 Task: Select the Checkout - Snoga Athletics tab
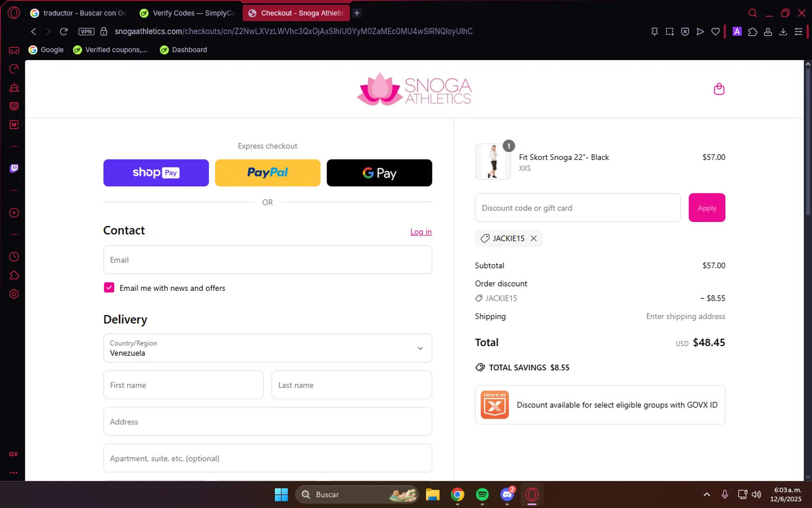(x=296, y=12)
